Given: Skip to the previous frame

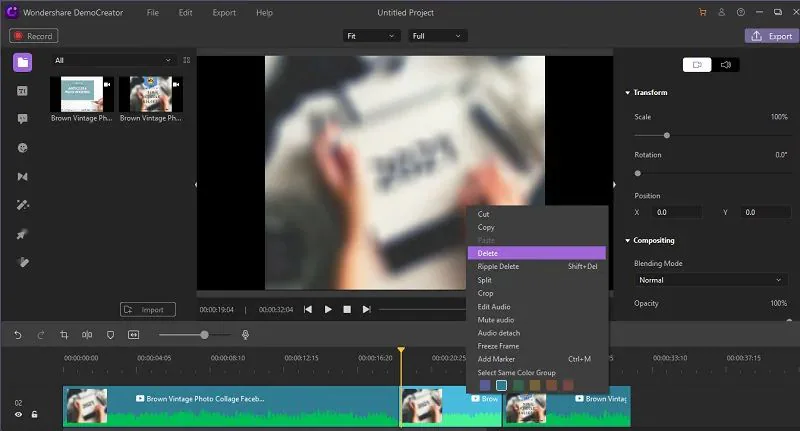Looking at the screenshot, I should pos(308,310).
